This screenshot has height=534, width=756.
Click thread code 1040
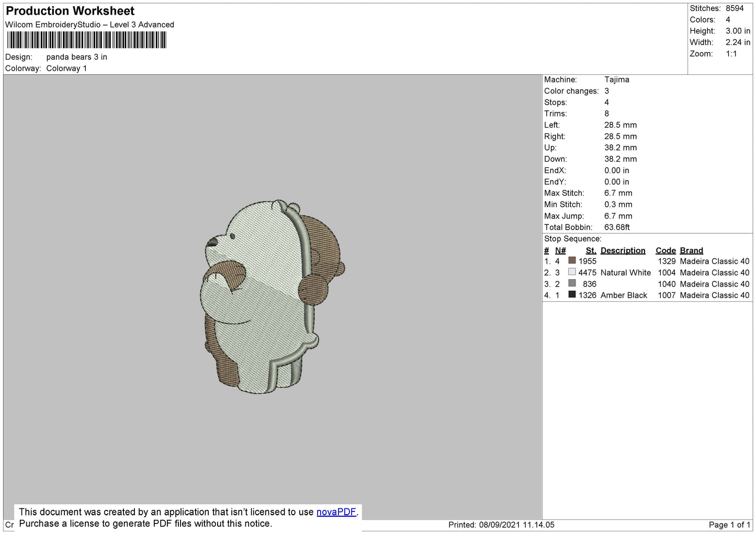pyautogui.click(x=667, y=284)
